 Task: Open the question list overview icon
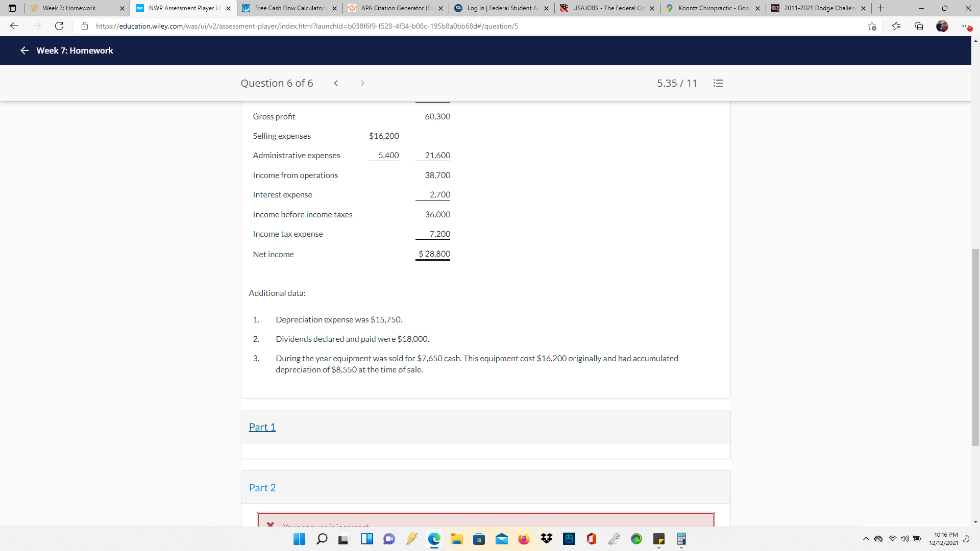(x=719, y=83)
